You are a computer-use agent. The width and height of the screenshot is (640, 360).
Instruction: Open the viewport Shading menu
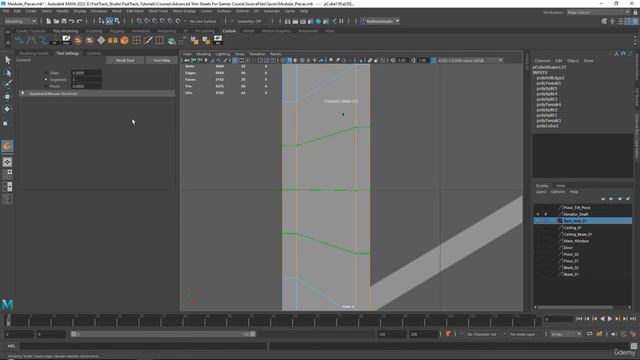[203, 54]
